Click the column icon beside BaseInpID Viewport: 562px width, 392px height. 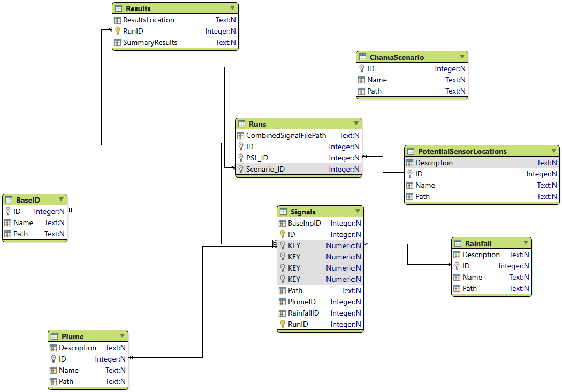coord(283,224)
